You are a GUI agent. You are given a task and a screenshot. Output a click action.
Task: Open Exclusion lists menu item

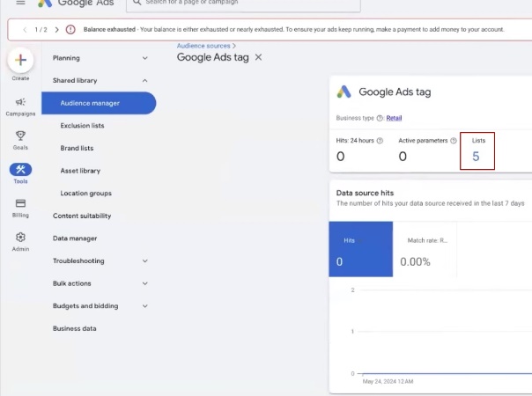tap(82, 126)
